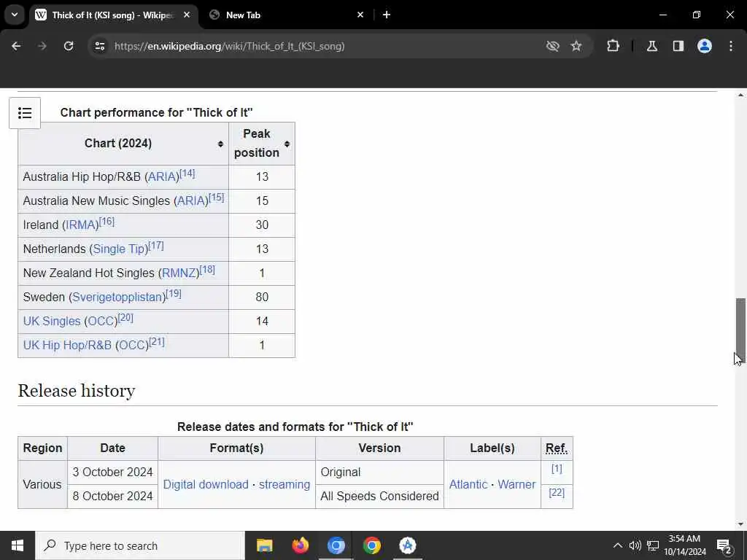Viewport: 747px width, 560px height.
Task: Open the volume speaker icon
Action: click(635, 545)
